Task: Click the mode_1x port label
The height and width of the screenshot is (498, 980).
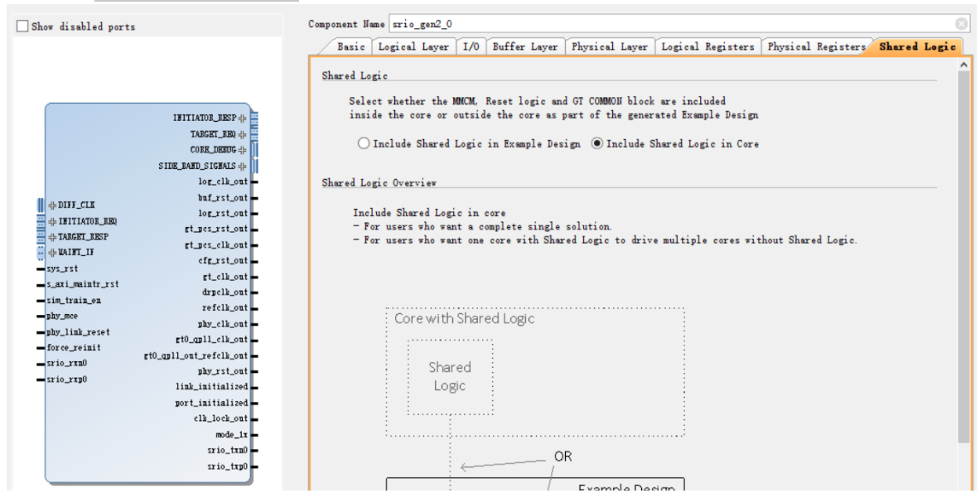Action: (x=232, y=435)
